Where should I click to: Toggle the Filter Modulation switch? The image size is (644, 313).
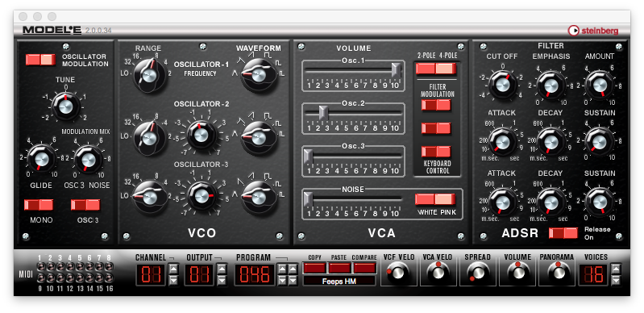436,105
